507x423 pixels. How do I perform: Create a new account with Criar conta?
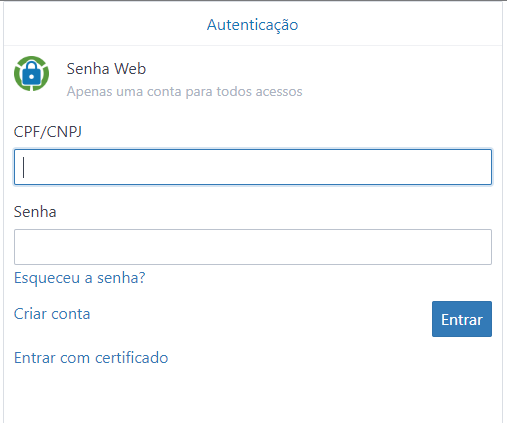tap(52, 314)
